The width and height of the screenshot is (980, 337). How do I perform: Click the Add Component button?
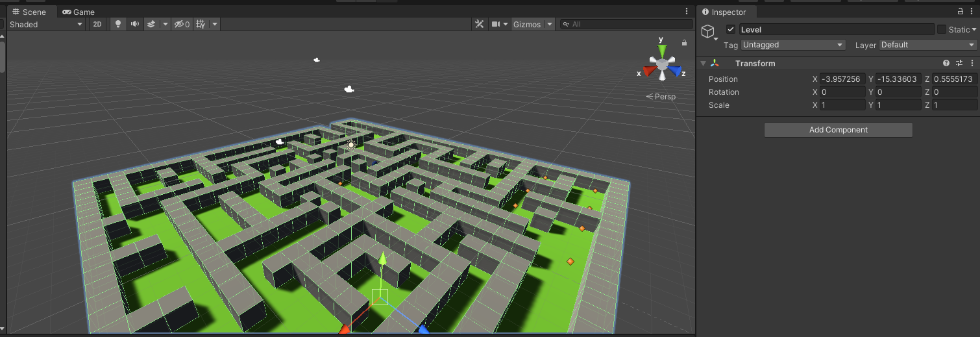pos(838,130)
